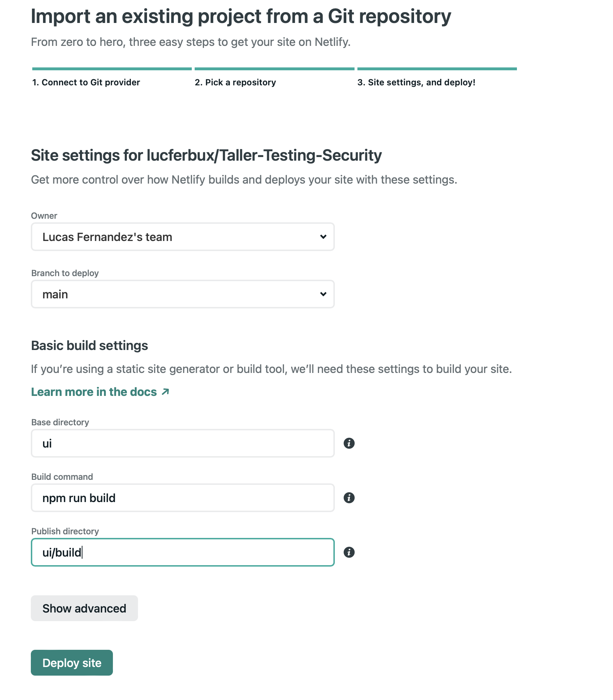Click the Deploy site button
Viewport: 613px width, 700px height.
tap(72, 662)
